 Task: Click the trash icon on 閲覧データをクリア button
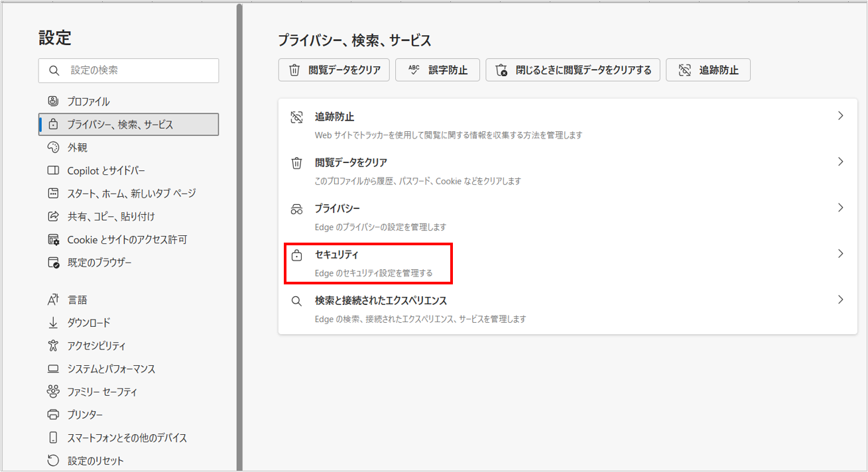point(294,70)
